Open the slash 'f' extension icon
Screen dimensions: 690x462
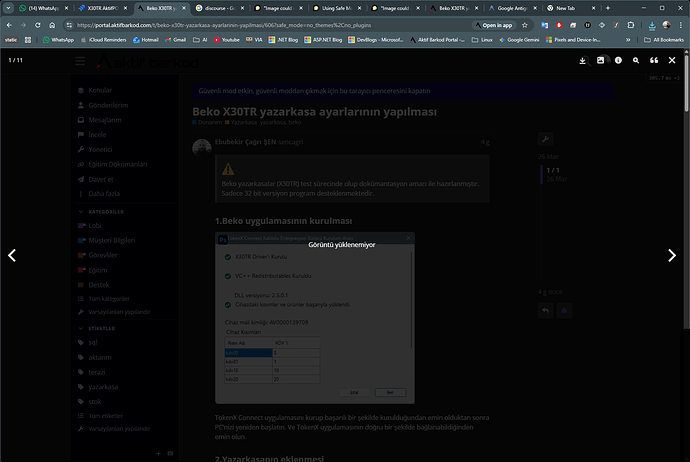click(617, 25)
